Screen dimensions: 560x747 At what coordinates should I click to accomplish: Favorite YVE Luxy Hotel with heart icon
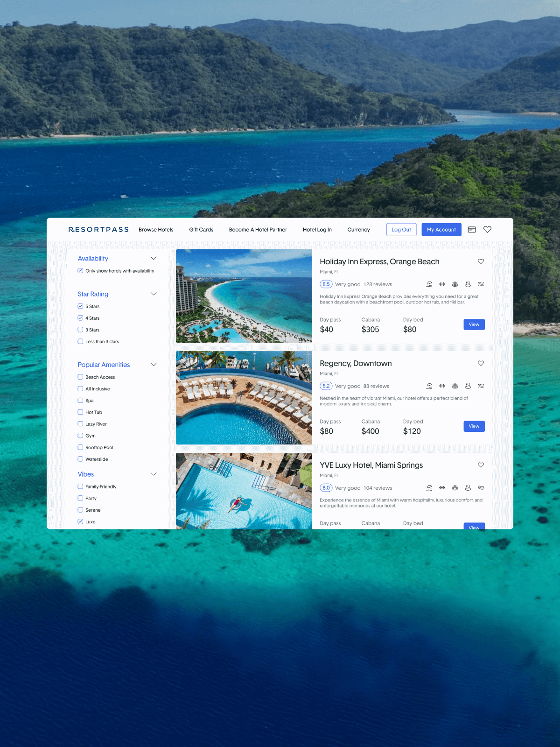pos(481,465)
